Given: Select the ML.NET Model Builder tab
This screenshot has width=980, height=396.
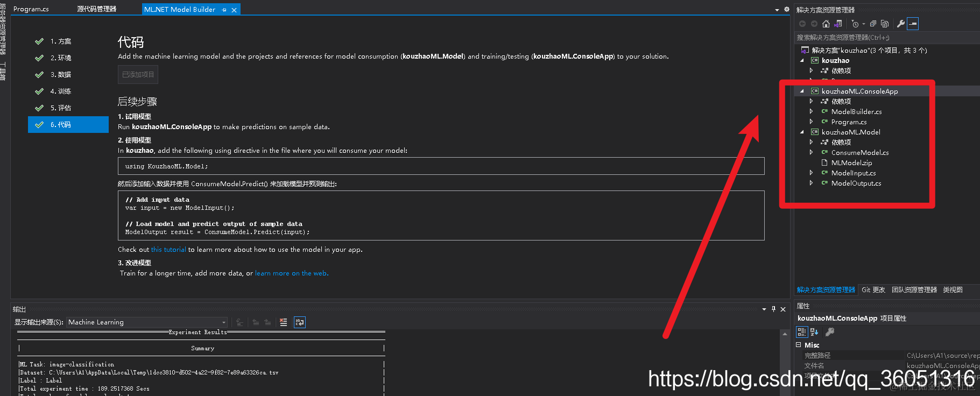Looking at the screenshot, I should pos(180,9).
